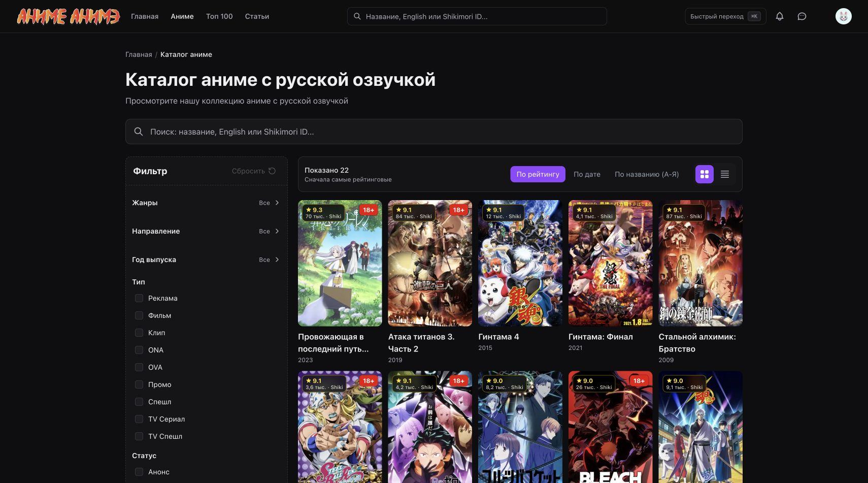Click the Каталог аниме breadcrumb text
The image size is (868, 483).
point(186,54)
